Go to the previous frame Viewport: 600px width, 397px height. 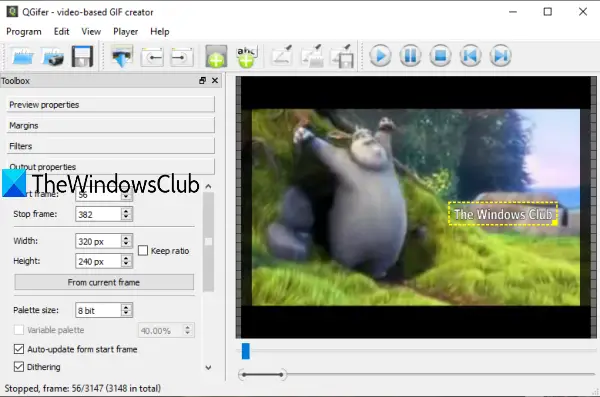(x=471, y=56)
